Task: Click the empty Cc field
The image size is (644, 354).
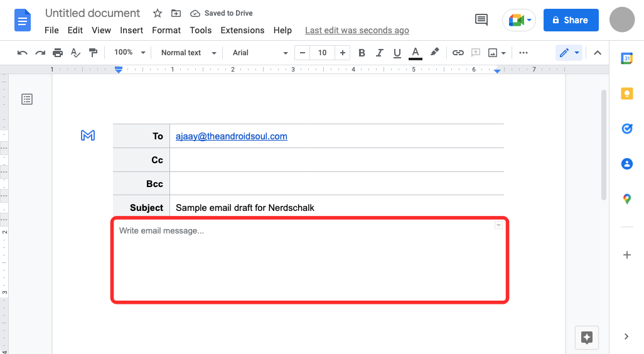Action: point(337,160)
